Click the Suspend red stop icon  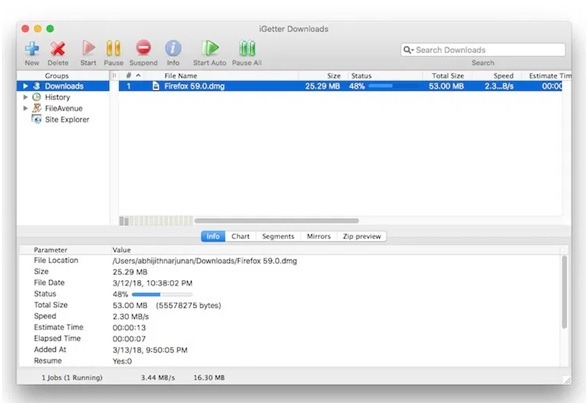point(144,48)
